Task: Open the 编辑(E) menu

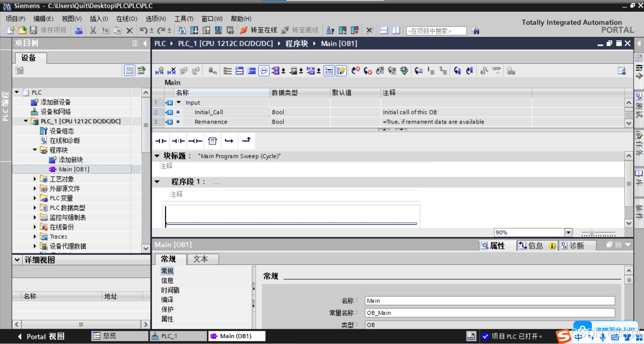Action: point(43,19)
